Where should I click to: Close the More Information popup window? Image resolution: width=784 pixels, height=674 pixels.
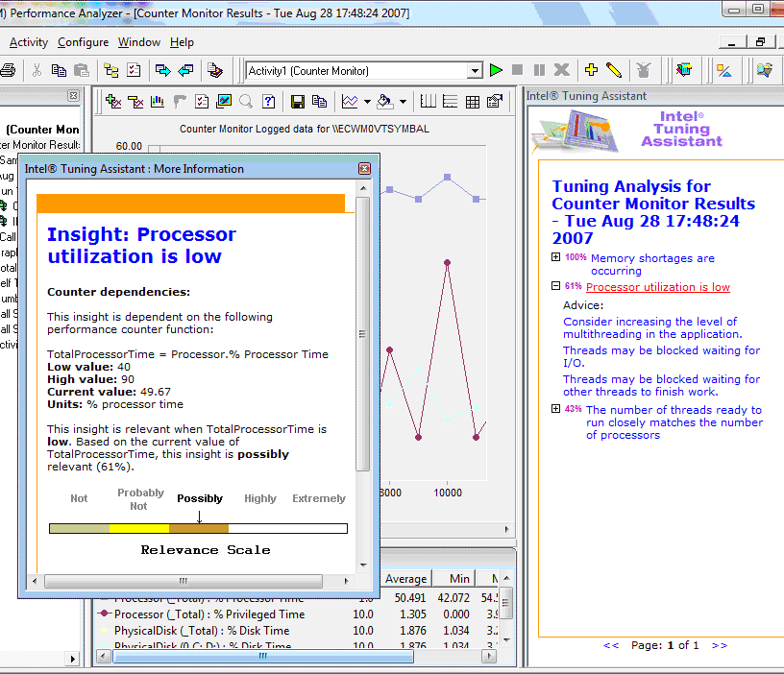[x=364, y=169]
